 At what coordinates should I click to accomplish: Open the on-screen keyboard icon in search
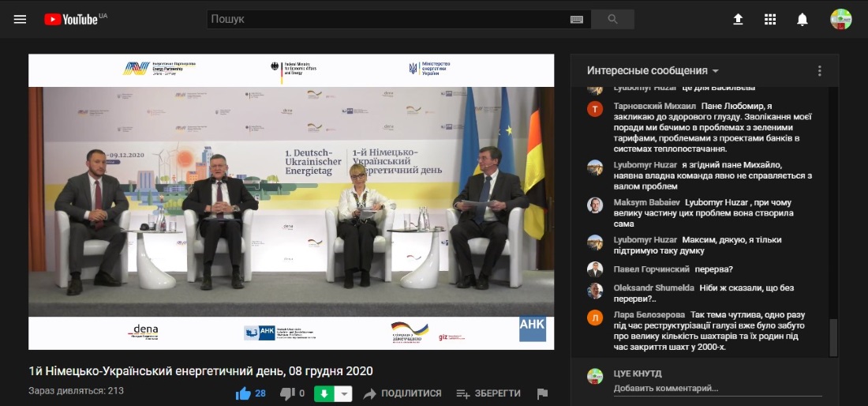(576, 20)
